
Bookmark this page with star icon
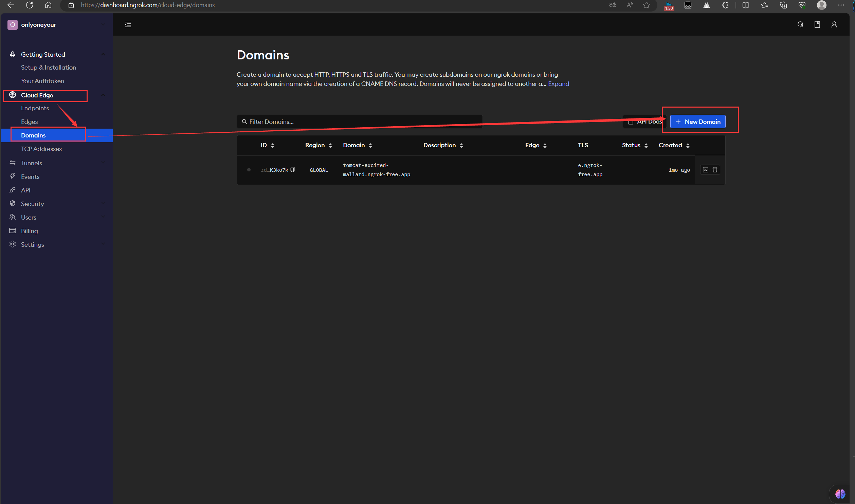(x=647, y=5)
